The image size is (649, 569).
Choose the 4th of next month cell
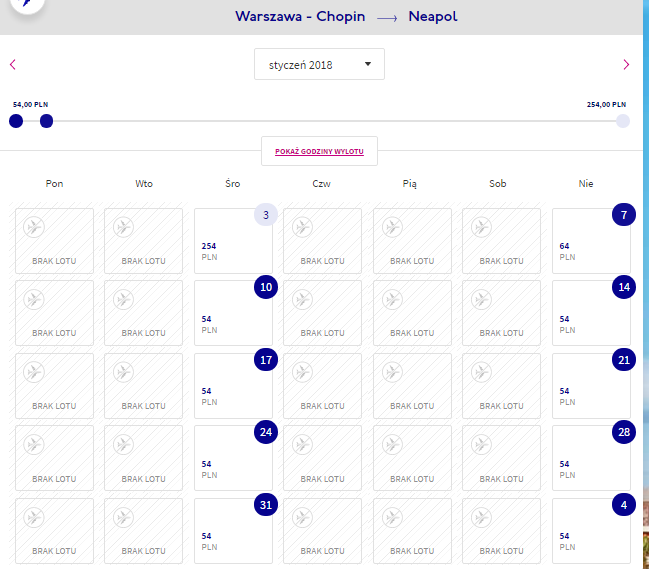click(591, 531)
